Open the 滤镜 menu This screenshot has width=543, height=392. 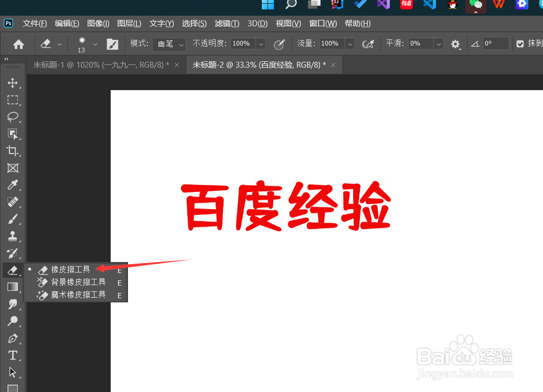pos(227,23)
